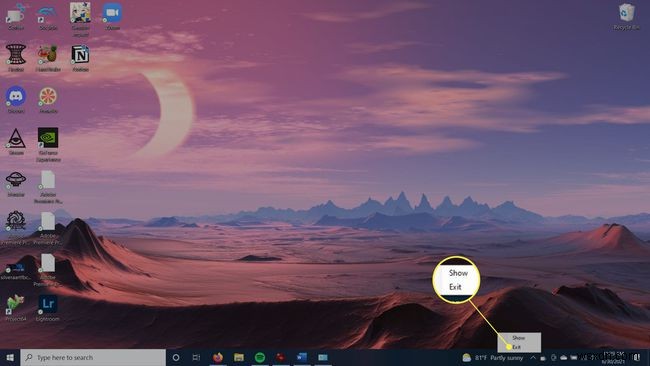Screen dimensions: 650x366
Task: Select the UFO desktop icon
Action: [16, 184]
